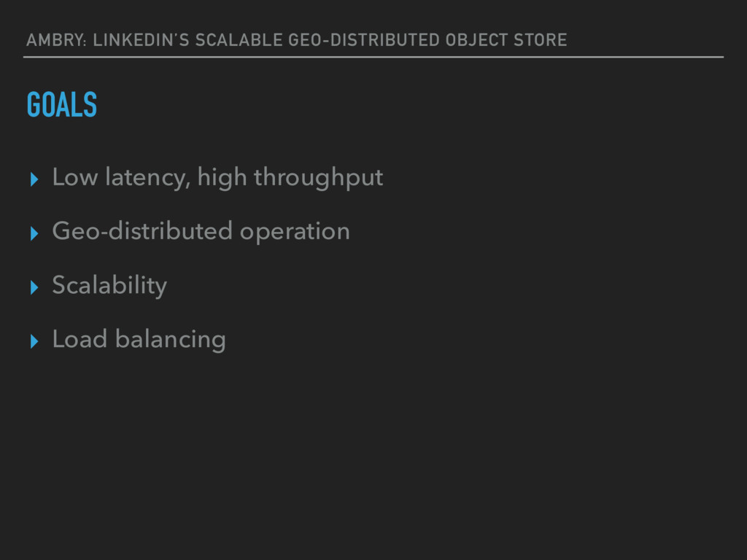Click the arrow bullet beside Load balancing

[x=34, y=341]
